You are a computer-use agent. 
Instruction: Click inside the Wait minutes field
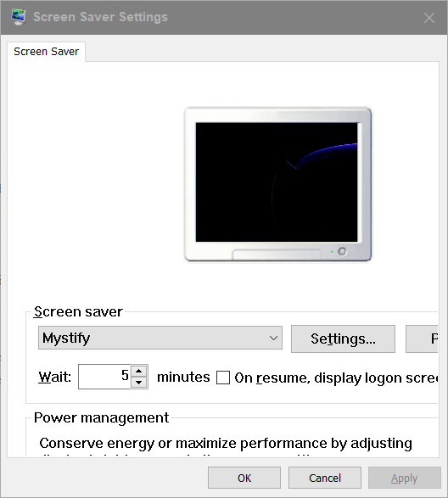click(104, 377)
